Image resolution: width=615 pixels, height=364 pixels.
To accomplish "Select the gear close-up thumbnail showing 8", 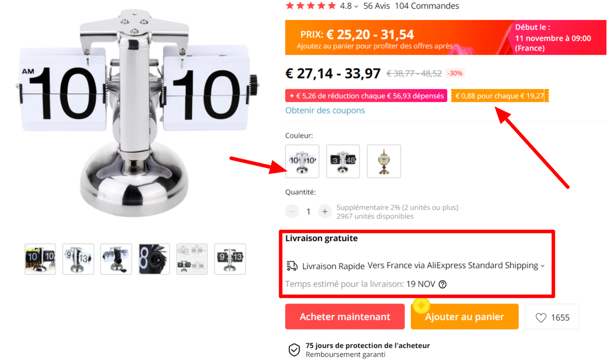I will pos(154,259).
